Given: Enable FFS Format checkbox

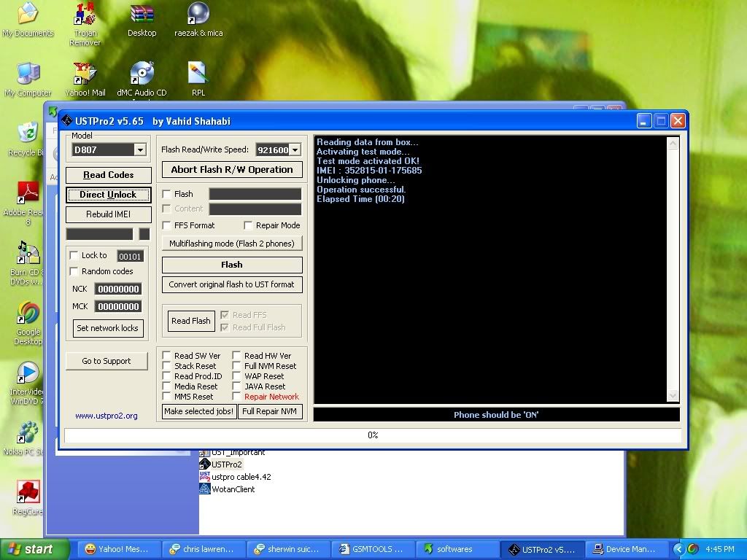Looking at the screenshot, I should pyautogui.click(x=167, y=225).
